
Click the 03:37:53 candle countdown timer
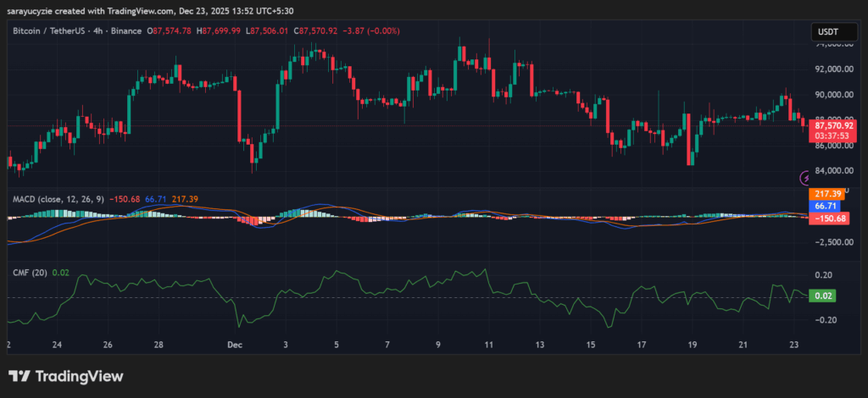tap(831, 135)
